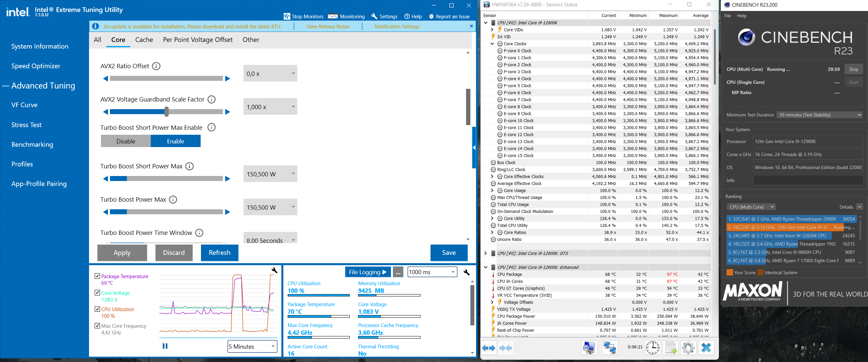Click the HWiNFO add-logging sheet icon
Viewport: 868px width, 362px height.
click(670, 348)
